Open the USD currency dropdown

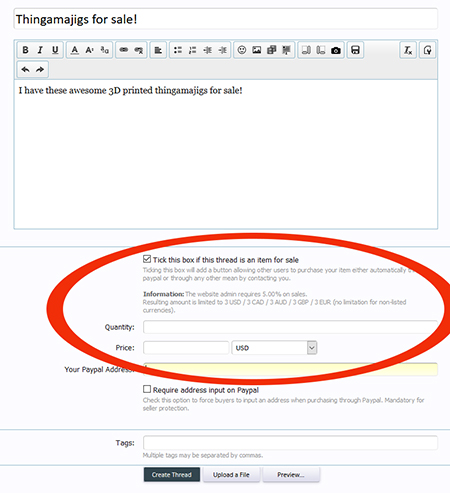(274, 348)
